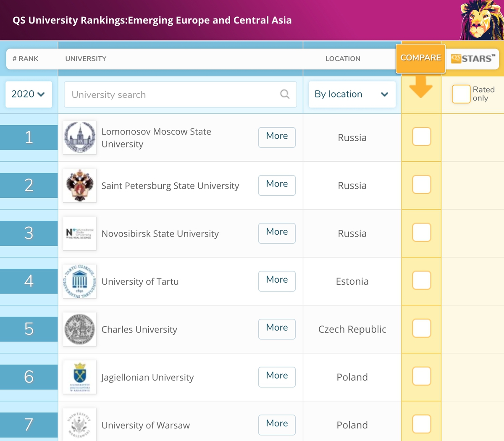504x441 pixels.
Task: Open the By location dropdown
Action: tap(352, 94)
